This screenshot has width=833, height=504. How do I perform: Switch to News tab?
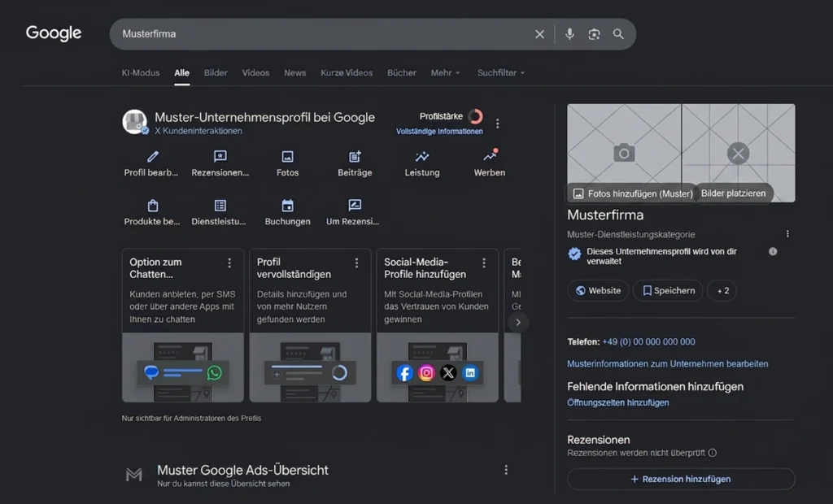coord(294,73)
